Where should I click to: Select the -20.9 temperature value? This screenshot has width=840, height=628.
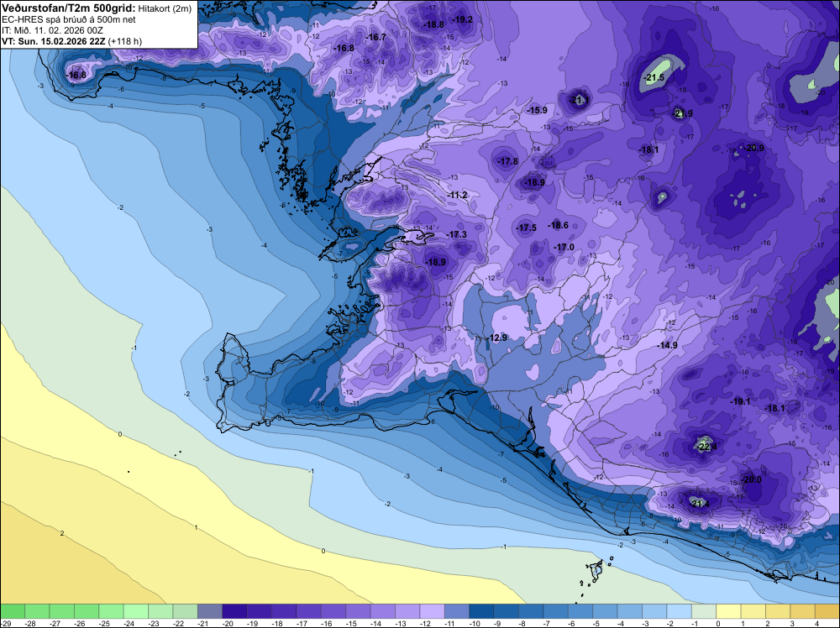pyautogui.click(x=753, y=149)
